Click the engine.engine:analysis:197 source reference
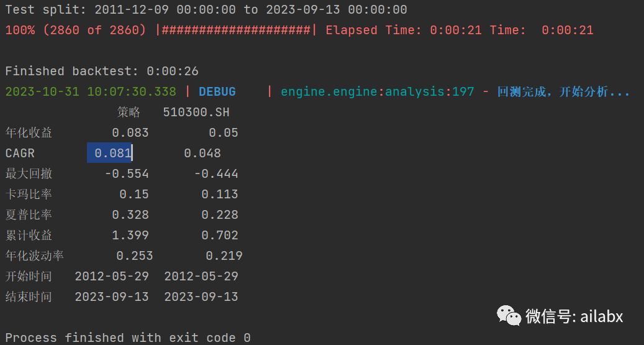Viewport: 644px width, 345px height. pos(377,92)
